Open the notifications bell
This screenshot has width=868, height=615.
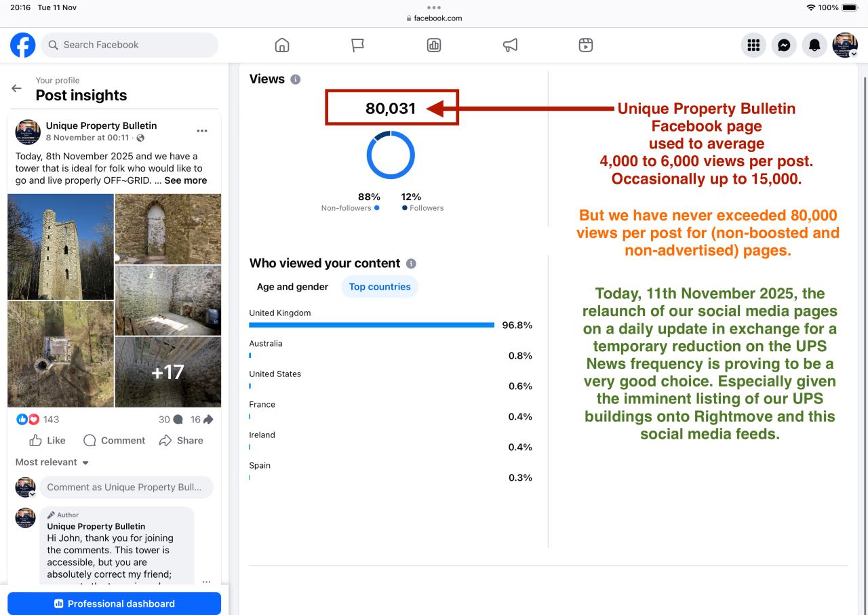814,45
